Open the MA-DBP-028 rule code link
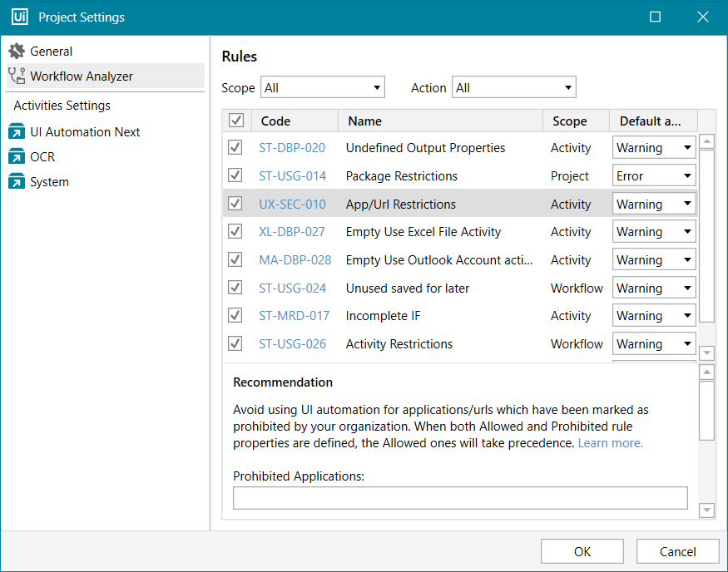The height and width of the screenshot is (572, 728). coord(295,259)
